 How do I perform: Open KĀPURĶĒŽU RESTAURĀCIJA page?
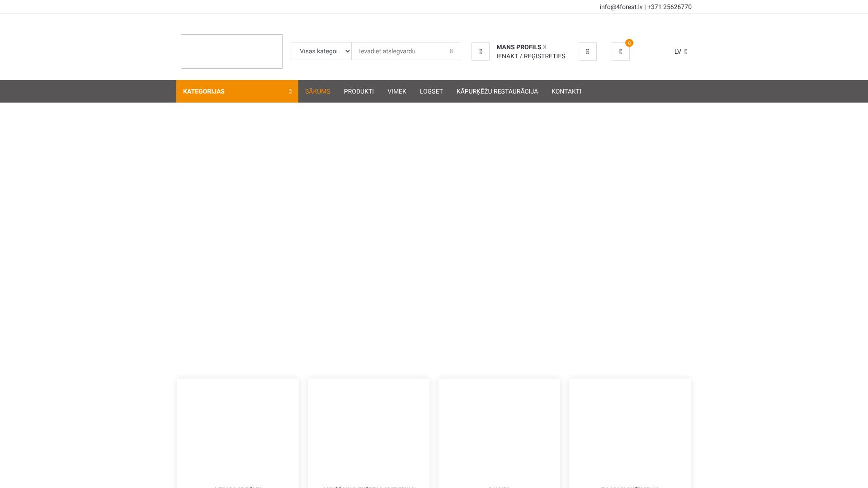(x=497, y=91)
